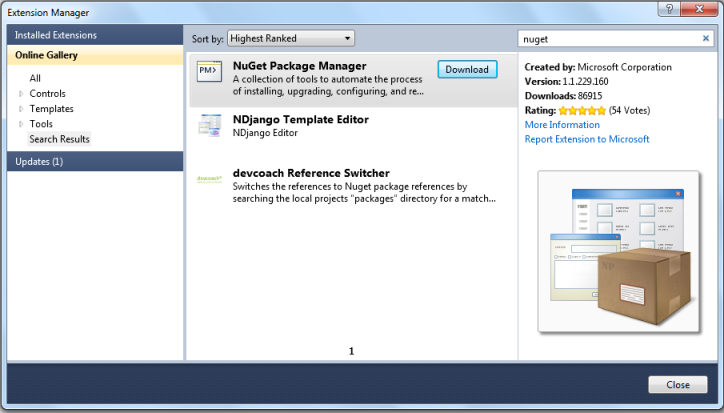Click inside the nuget search field
724x413 pixels.
pos(608,39)
